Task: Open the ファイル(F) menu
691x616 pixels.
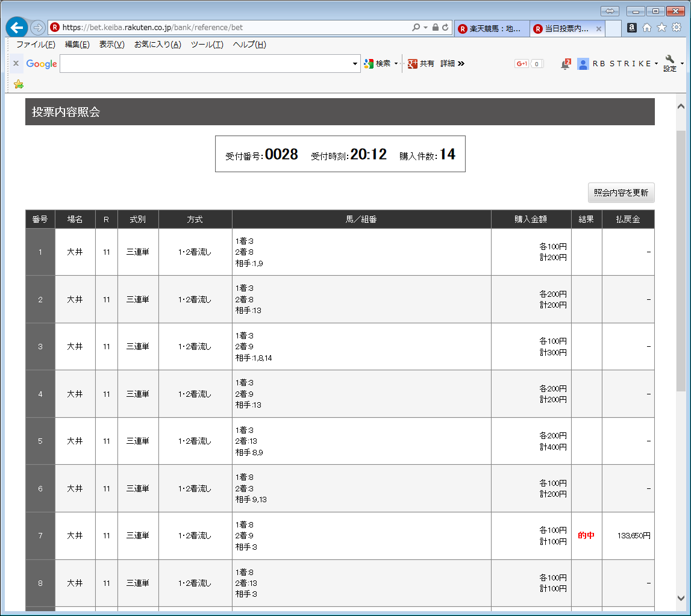Action: [x=36, y=45]
